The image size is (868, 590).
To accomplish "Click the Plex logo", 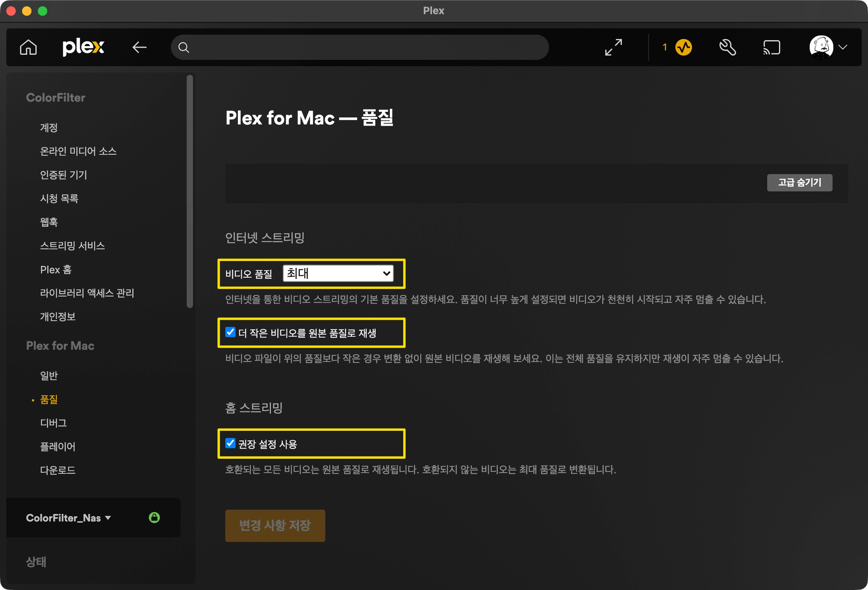I will coord(83,47).
